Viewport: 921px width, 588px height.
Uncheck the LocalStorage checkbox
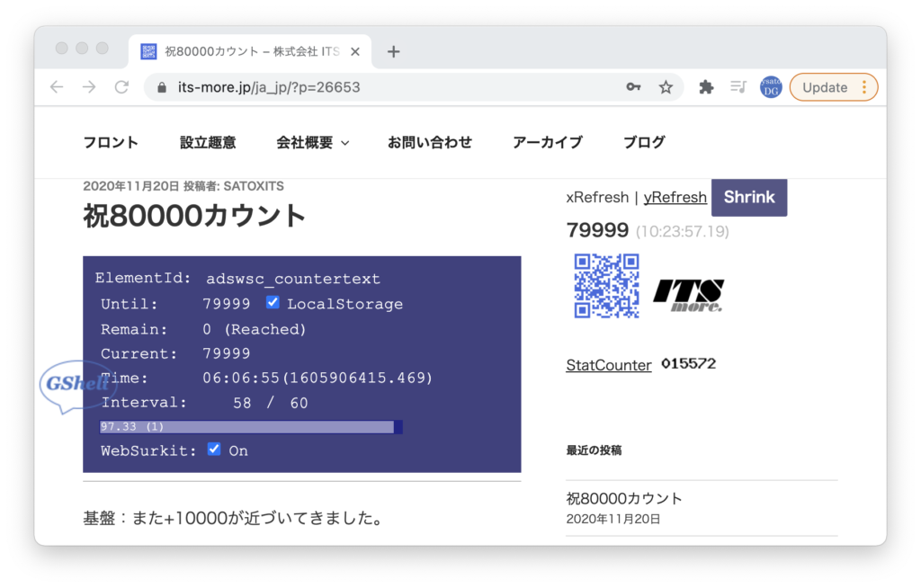[273, 303]
